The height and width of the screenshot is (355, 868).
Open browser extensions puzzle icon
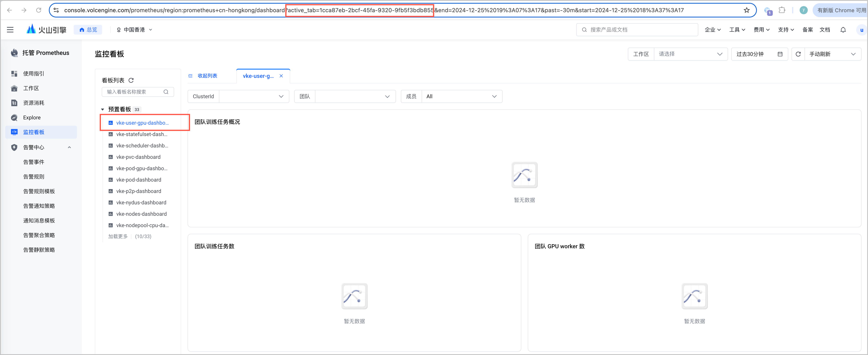(782, 10)
